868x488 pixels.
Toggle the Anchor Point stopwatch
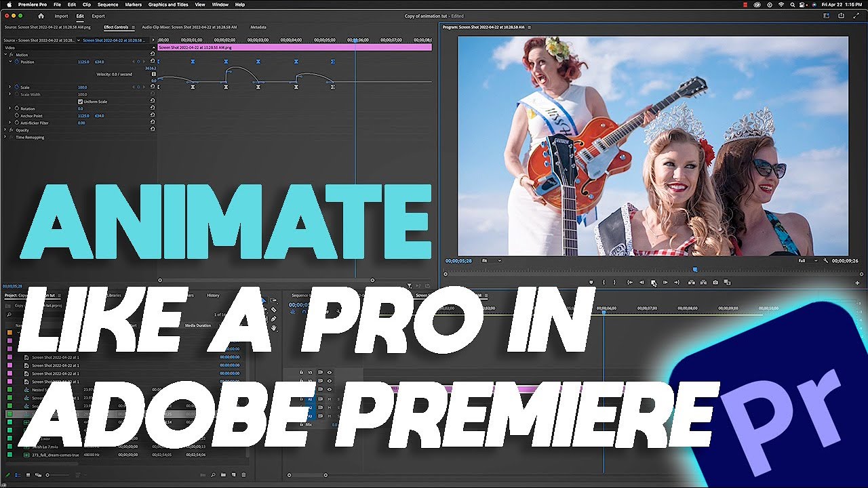click(16, 116)
